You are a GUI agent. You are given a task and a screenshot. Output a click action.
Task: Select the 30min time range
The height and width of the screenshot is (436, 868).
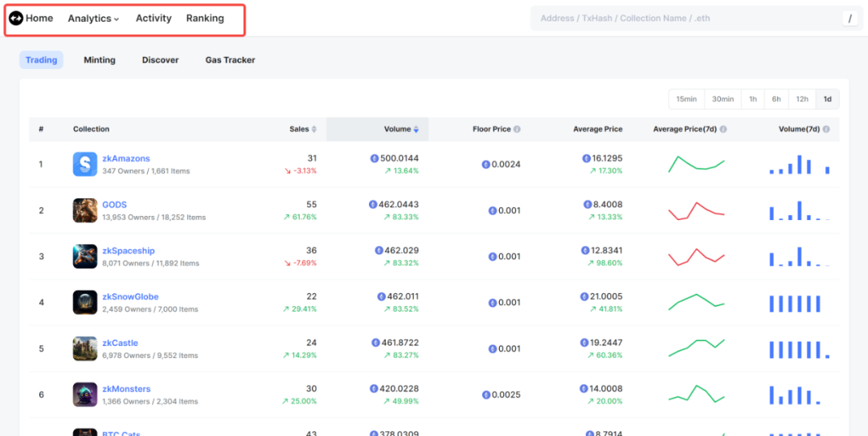[x=723, y=99]
